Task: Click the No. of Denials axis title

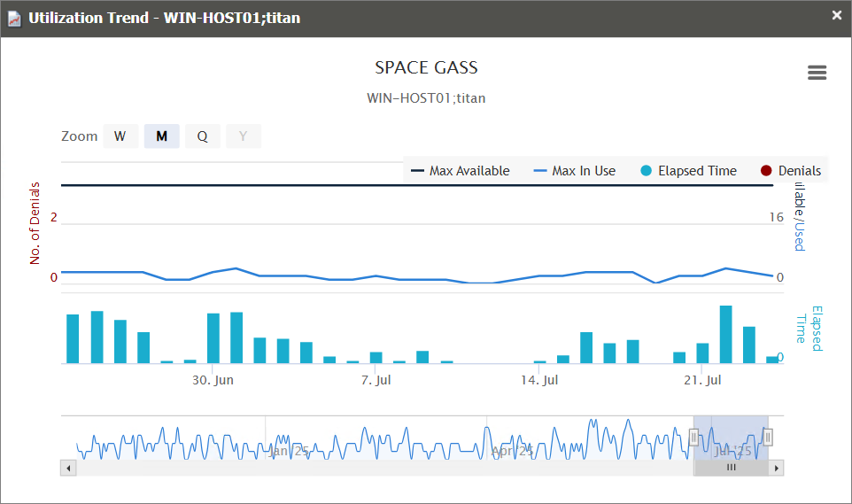Action: pos(35,223)
